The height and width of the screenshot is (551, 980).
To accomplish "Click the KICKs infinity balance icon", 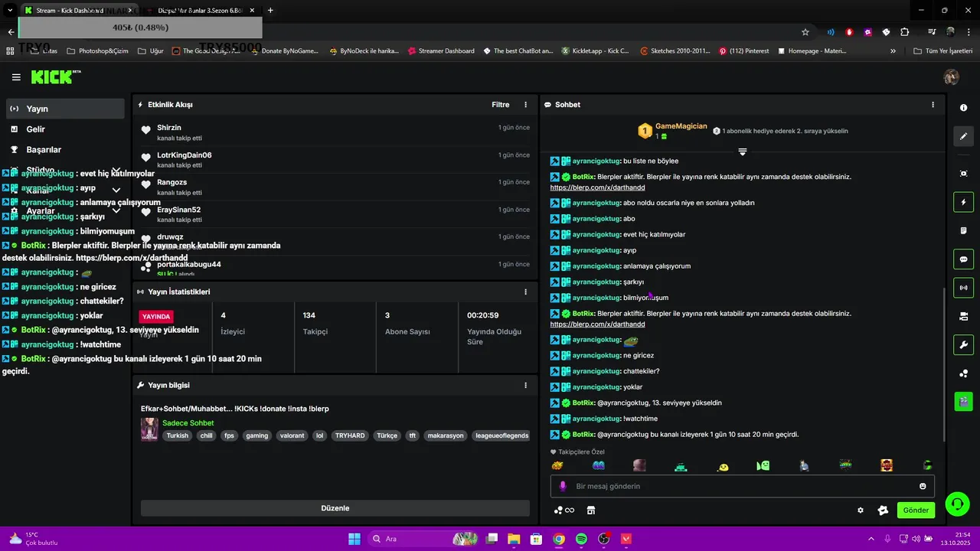I will (x=564, y=510).
